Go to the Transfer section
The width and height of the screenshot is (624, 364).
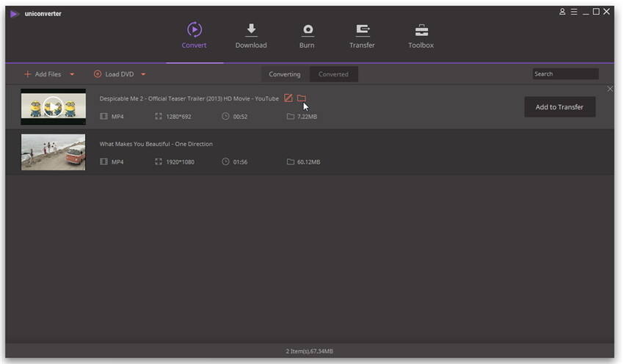pos(362,36)
